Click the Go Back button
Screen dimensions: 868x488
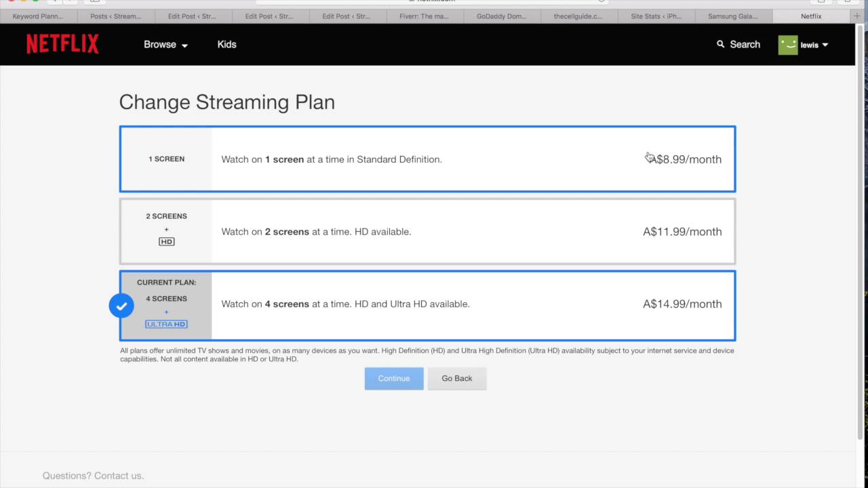pos(456,378)
